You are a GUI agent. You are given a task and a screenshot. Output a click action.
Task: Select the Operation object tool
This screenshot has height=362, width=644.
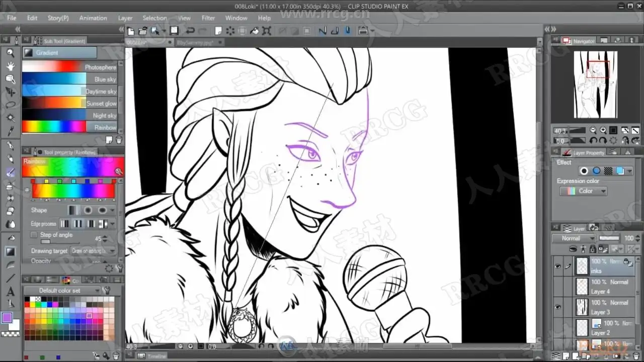pyautogui.click(x=10, y=79)
